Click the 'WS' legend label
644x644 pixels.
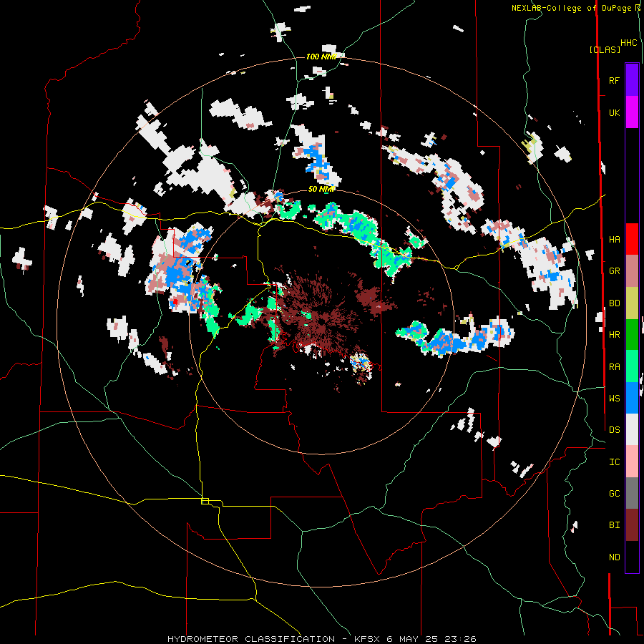pyautogui.click(x=614, y=399)
